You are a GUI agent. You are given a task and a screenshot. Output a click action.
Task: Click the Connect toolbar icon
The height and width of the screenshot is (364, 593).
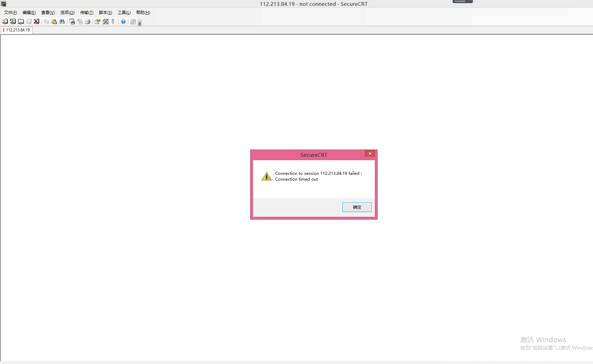(5, 22)
